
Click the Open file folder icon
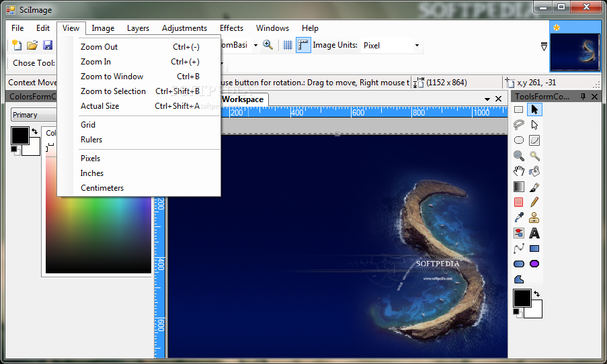(x=32, y=45)
